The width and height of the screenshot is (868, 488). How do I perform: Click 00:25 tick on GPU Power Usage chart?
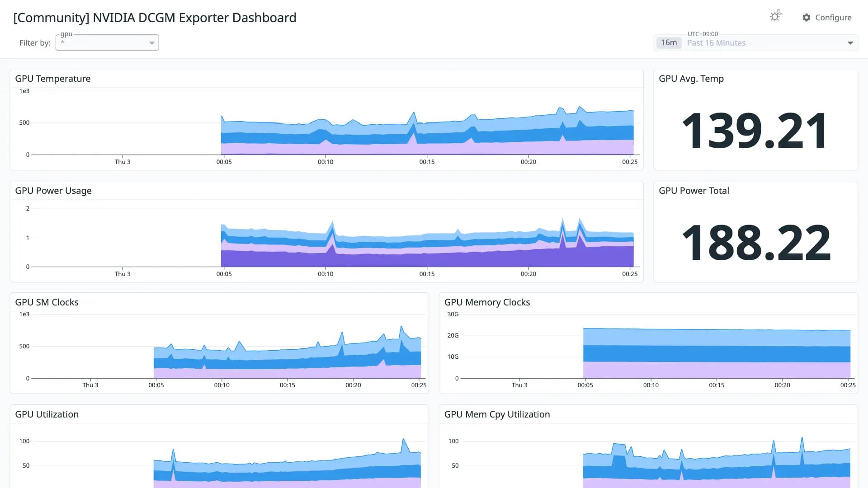(x=630, y=274)
